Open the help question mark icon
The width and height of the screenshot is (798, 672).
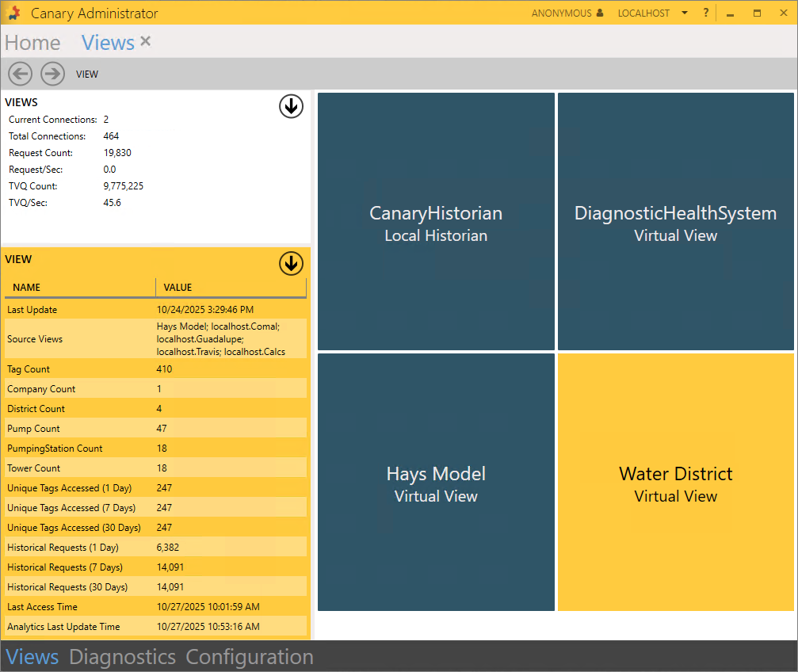click(x=705, y=13)
